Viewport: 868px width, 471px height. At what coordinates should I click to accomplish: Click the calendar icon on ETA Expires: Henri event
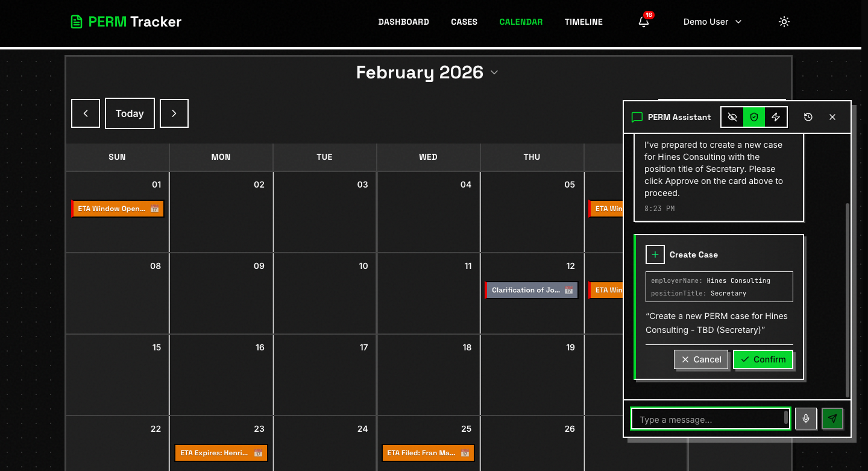[x=257, y=453]
